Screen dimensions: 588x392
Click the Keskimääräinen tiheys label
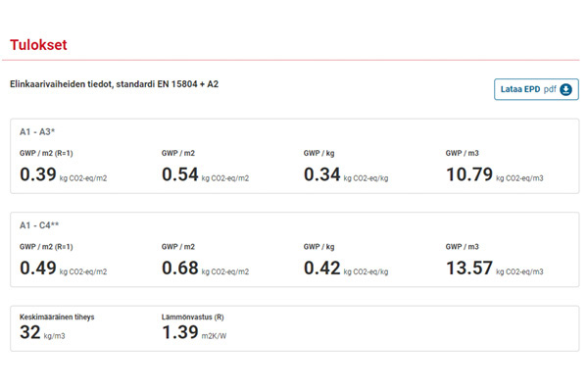[57, 318]
